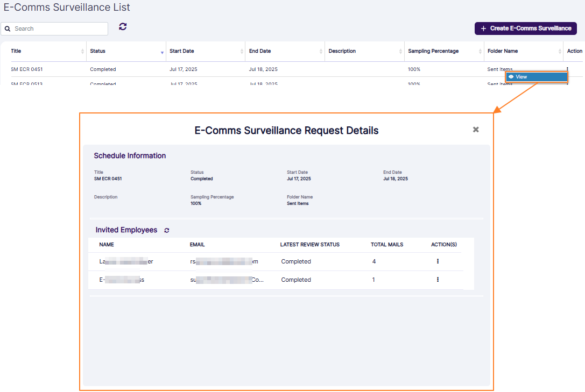585x392 pixels.
Task: Open the search magnifier icon
Action: click(x=8, y=28)
